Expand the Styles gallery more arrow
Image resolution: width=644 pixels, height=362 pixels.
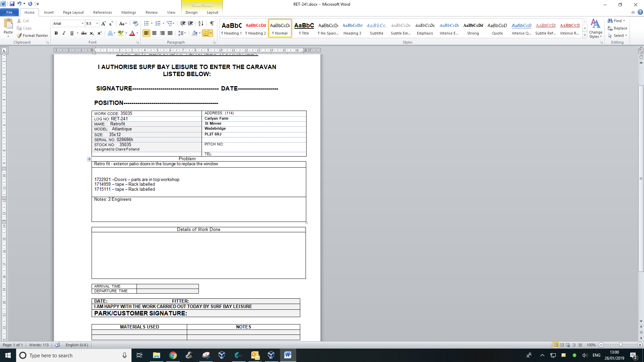pyautogui.click(x=585, y=35)
